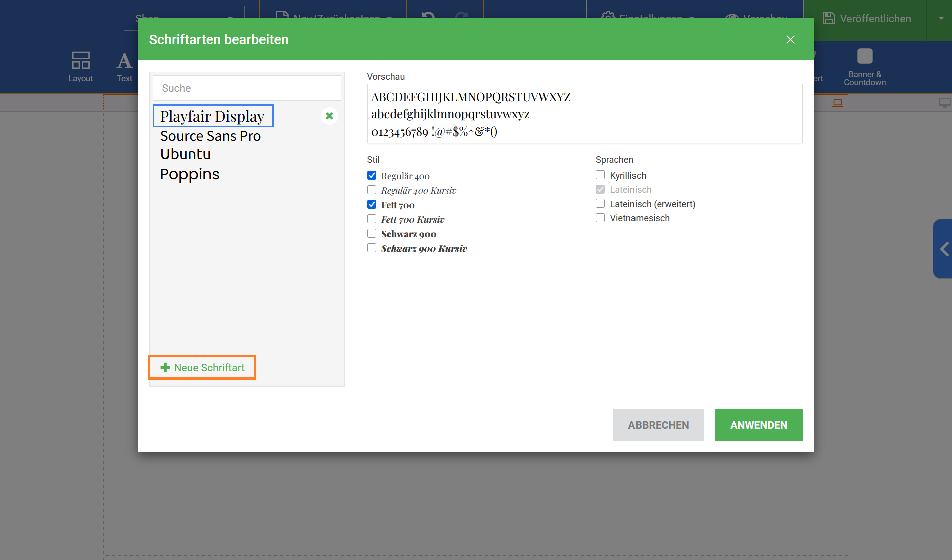Enable Kyrillisch language checkbox
Image resolution: width=952 pixels, height=560 pixels.
click(600, 175)
